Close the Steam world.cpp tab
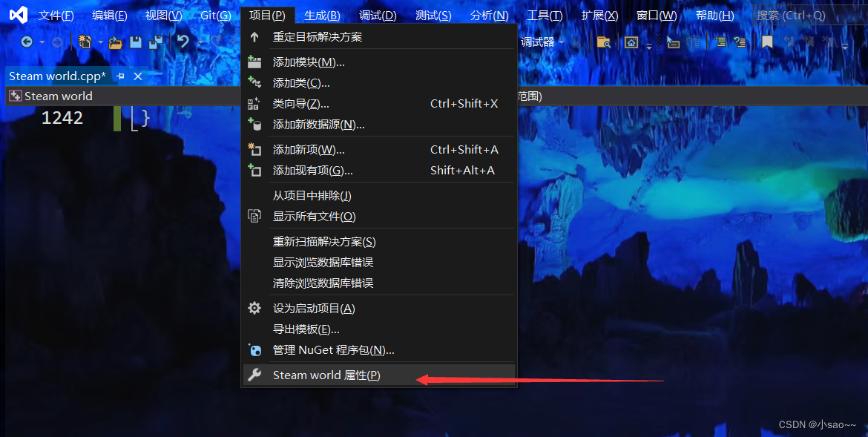The image size is (868, 437). coord(137,76)
